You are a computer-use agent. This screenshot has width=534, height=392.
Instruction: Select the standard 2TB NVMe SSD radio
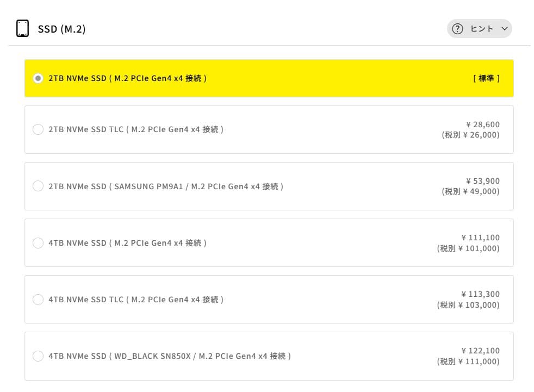pyautogui.click(x=38, y=78)
